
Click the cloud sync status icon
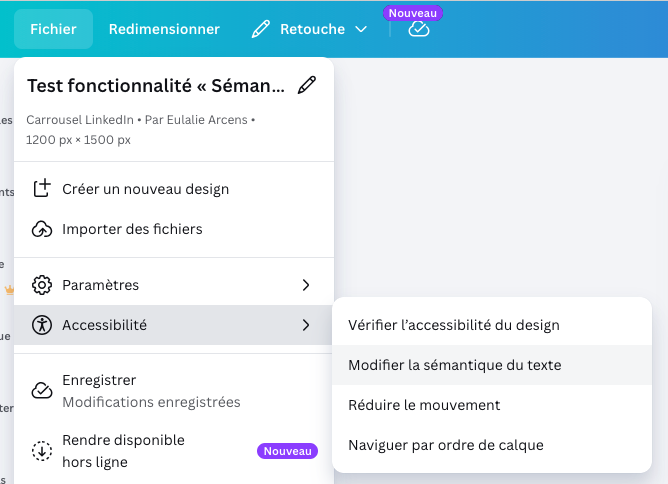[419, 29]
